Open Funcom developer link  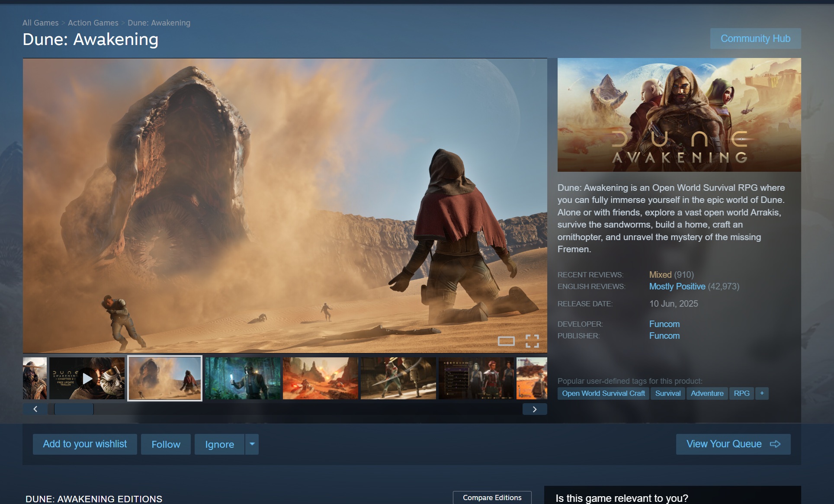click(x=664, y=324)
